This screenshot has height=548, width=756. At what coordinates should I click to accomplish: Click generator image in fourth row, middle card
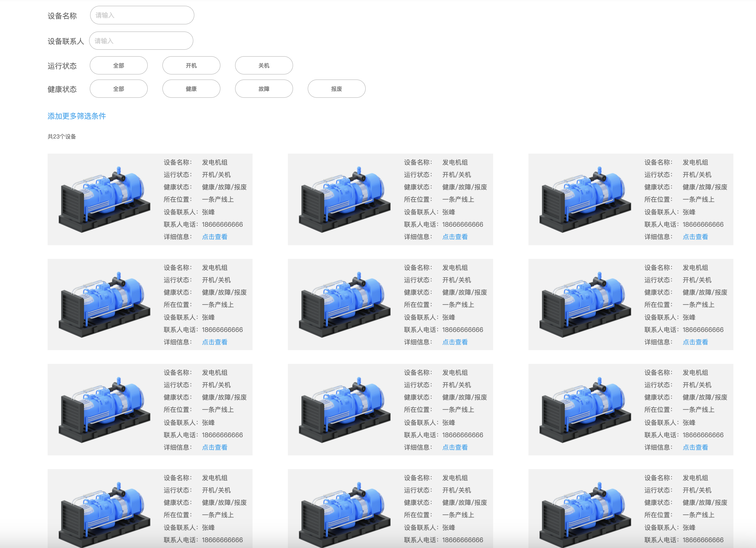pos(345,515)
